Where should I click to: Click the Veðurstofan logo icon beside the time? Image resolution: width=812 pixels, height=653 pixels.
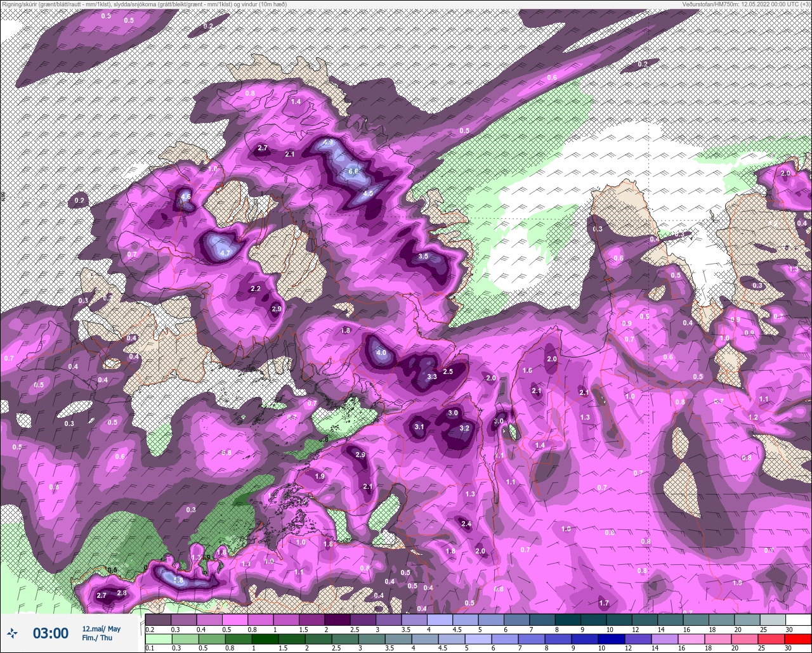(x=12, y=633)
